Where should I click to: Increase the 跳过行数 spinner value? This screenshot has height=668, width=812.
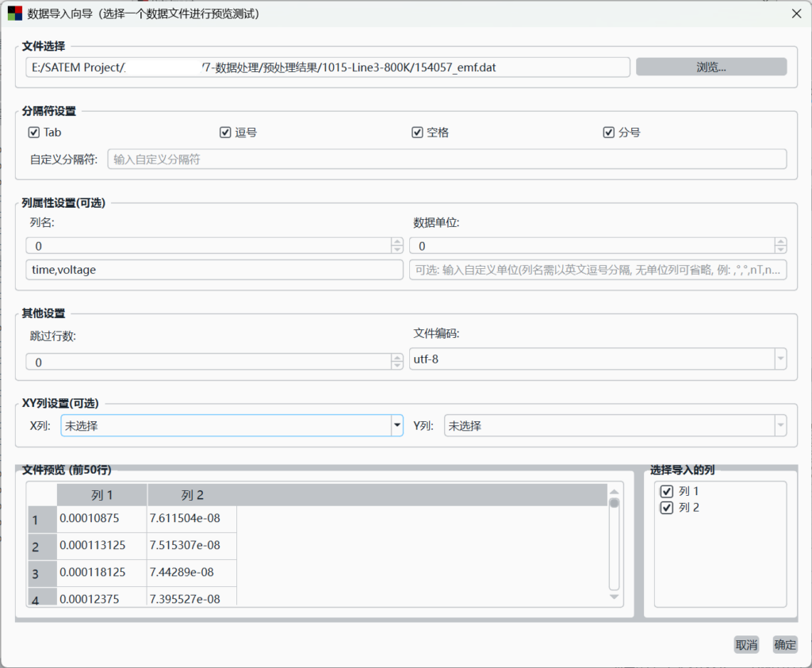[x=397, y=358]
